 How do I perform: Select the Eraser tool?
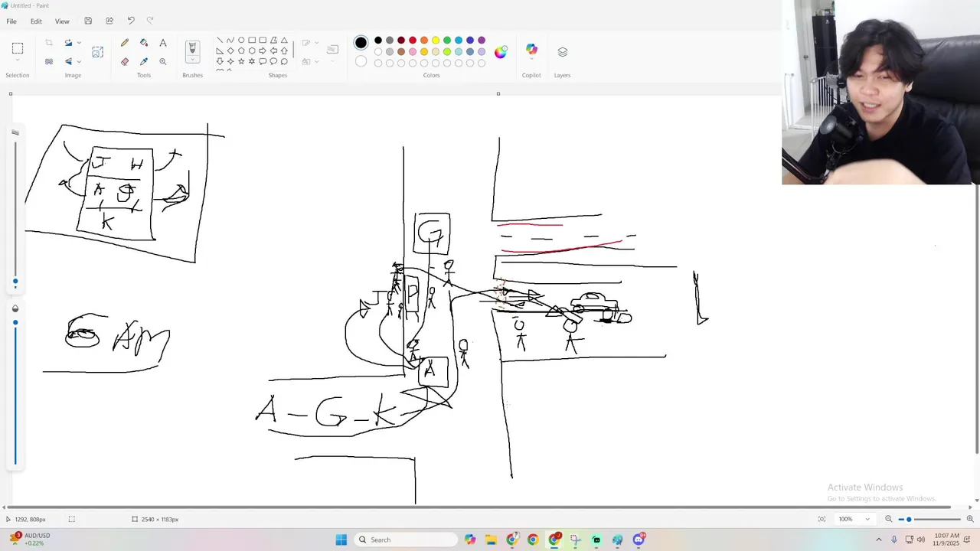pos(125,61)
